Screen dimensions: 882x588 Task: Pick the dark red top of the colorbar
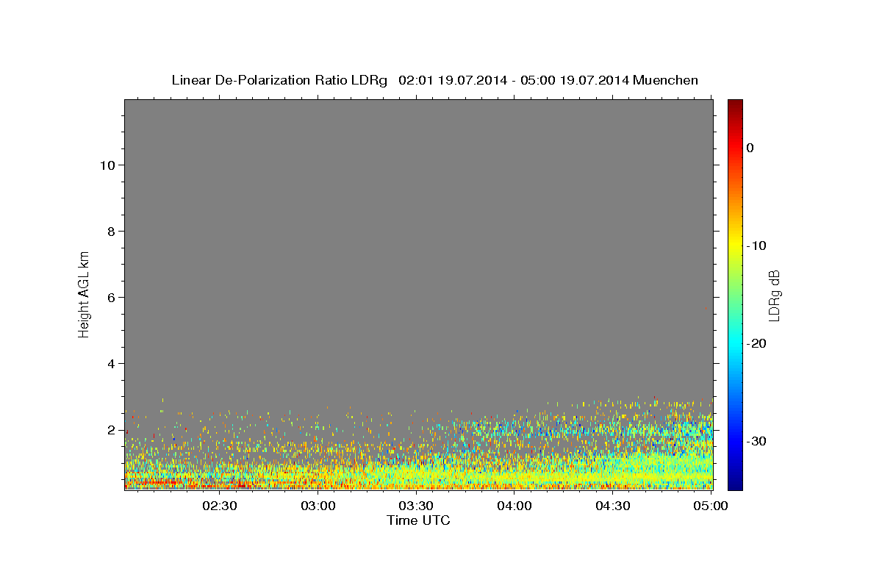click(x=735, y=104)
